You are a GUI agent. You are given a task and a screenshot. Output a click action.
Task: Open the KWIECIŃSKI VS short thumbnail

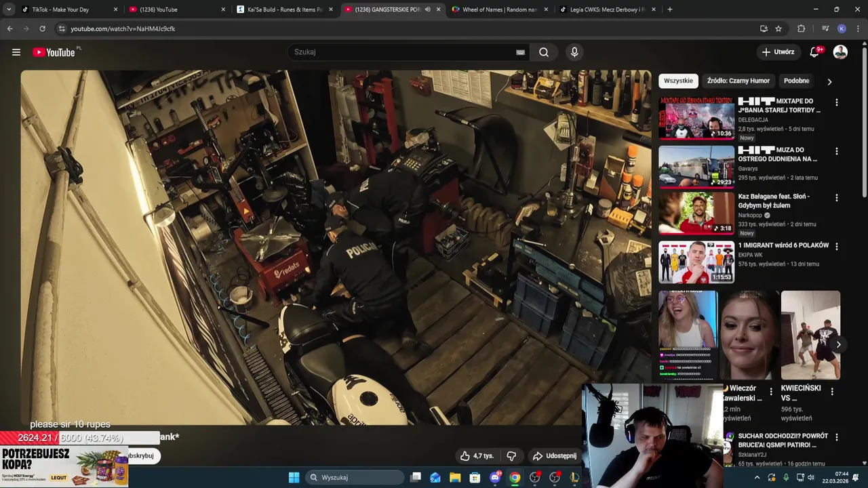pyautogui.click(x=810, y=335)
